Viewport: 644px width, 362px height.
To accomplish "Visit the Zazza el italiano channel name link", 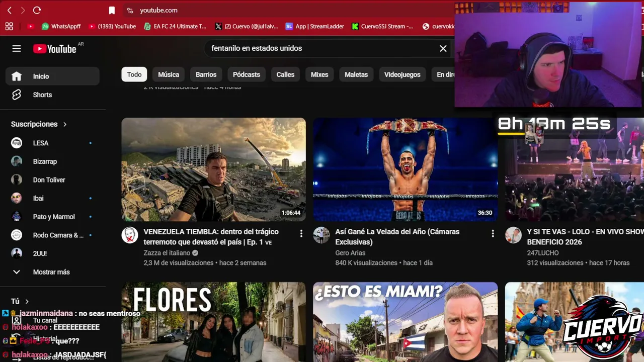I will [x=167, y=253].
